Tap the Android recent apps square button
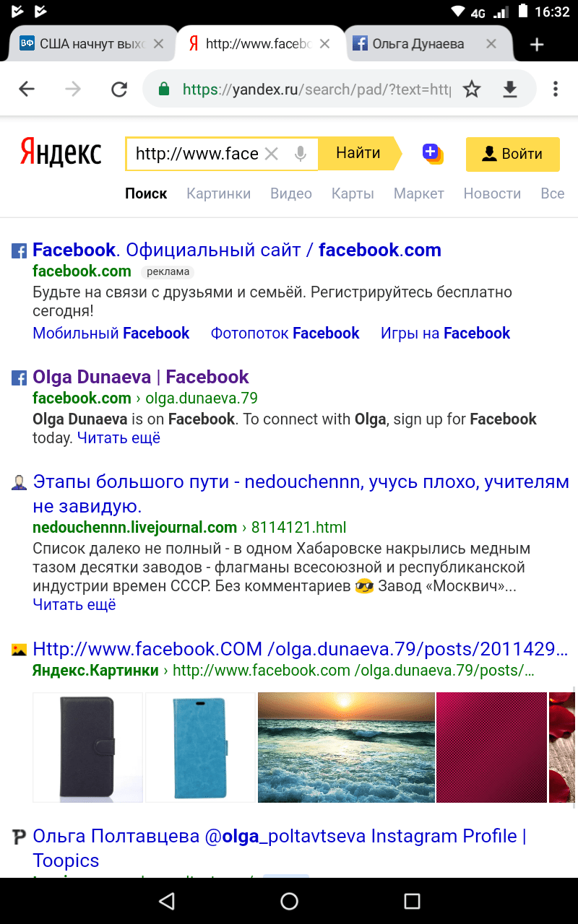The width and height of the screenshot is (578, 924). pos(412,901)
